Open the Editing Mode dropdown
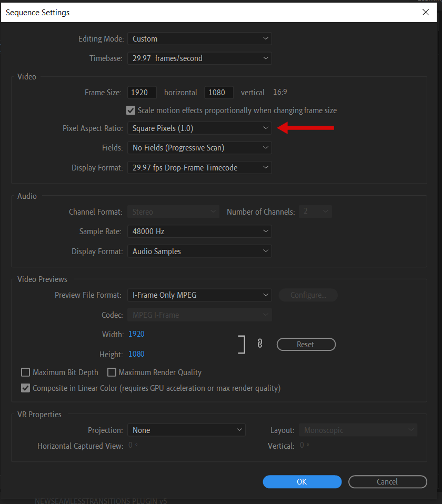The height and width of the screenshot is (504, 442). point(199,39)
